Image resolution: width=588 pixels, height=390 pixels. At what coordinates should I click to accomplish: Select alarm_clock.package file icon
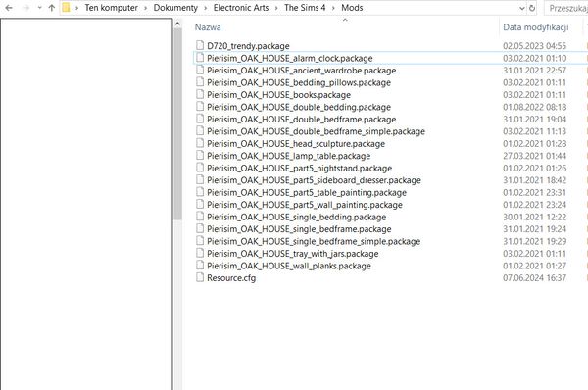pyautogui.click(x=200, y=58)
